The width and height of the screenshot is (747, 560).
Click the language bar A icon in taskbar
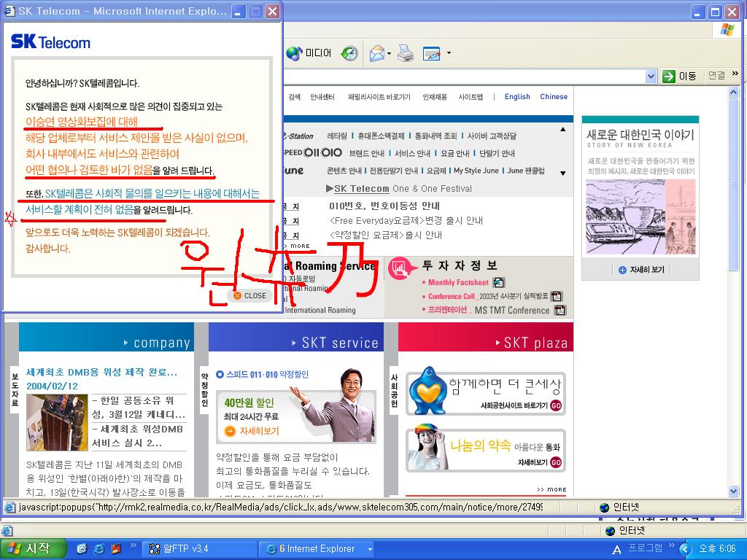[616, 550]
